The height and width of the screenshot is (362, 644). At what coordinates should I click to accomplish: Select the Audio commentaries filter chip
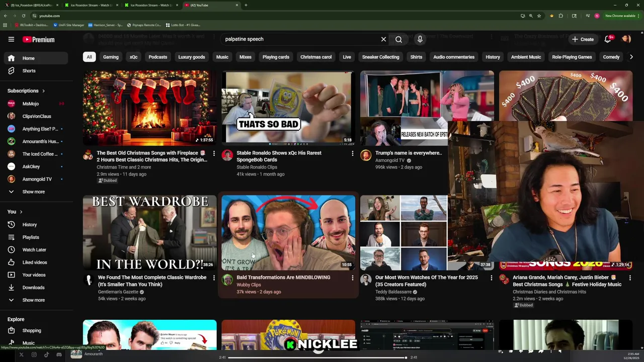pyautogui.click(x=454, y=57)
